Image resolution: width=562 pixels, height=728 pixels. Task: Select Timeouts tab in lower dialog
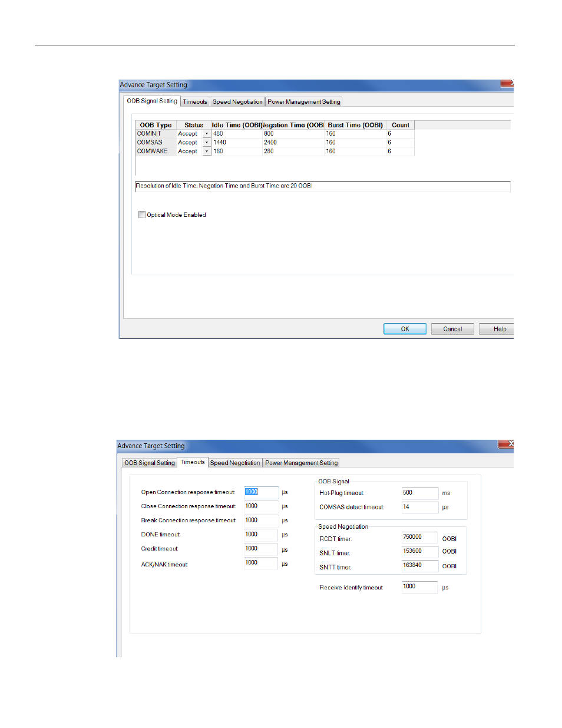click(193, 462)
